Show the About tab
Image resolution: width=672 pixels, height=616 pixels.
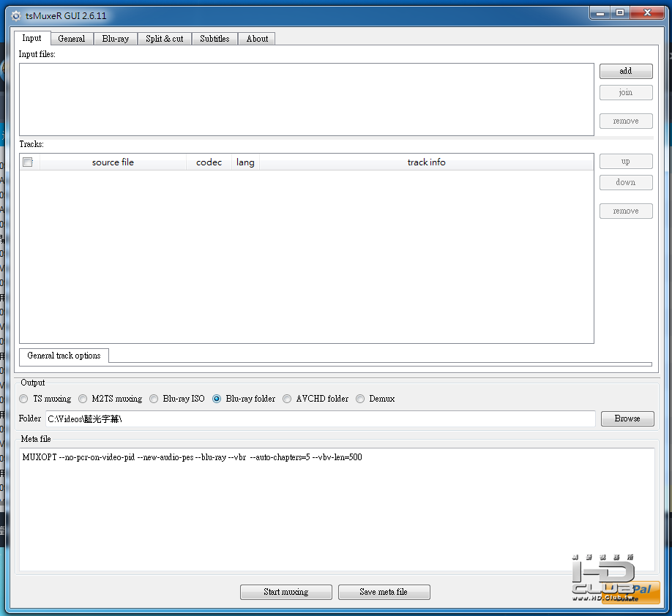point(257,39)
